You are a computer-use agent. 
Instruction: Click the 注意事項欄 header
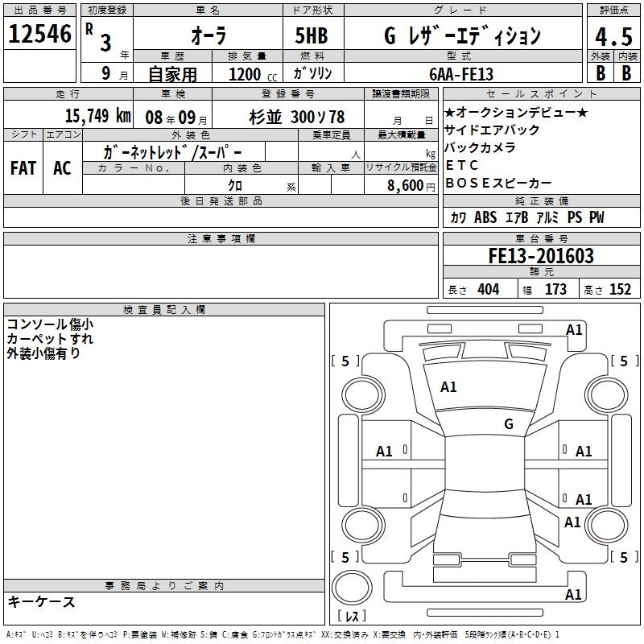pyautogui.click(x=221, y=238)
